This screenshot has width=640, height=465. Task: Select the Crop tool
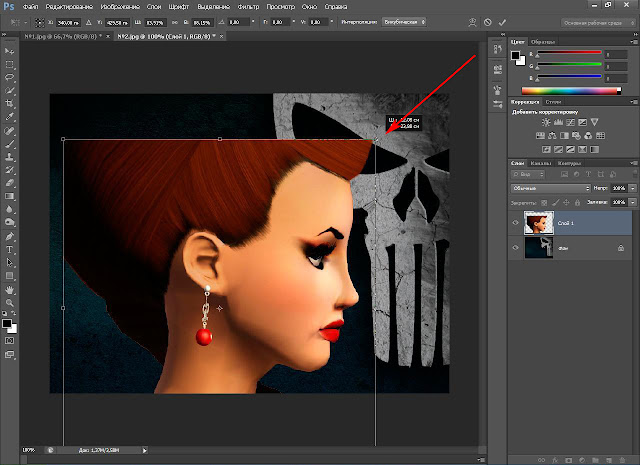(x=9, y=104)
